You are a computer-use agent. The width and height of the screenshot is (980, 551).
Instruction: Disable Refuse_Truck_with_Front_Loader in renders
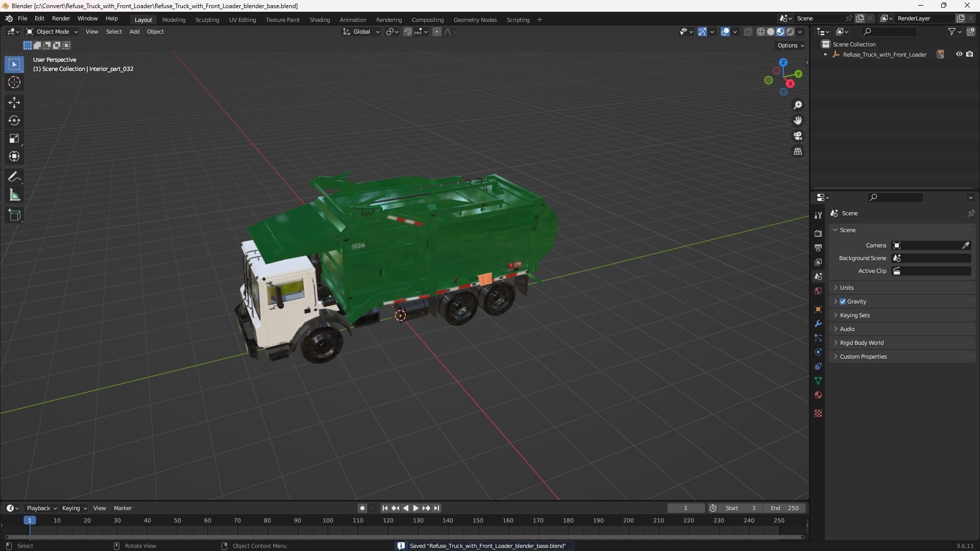pos(970,54)
